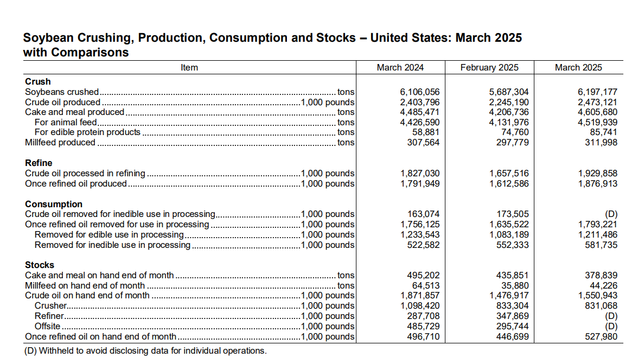Click the Soybean Crushing table title
The height and width of the screenshot is (364, 638).
[272, 44]
